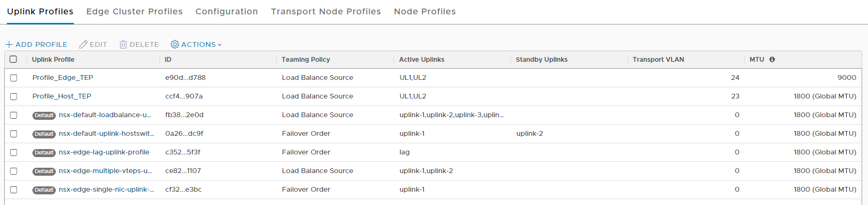The height and width of the screenshot is (205, 868).
Task: Click Transport VLAN value 23
Action: tap(735, 96)
